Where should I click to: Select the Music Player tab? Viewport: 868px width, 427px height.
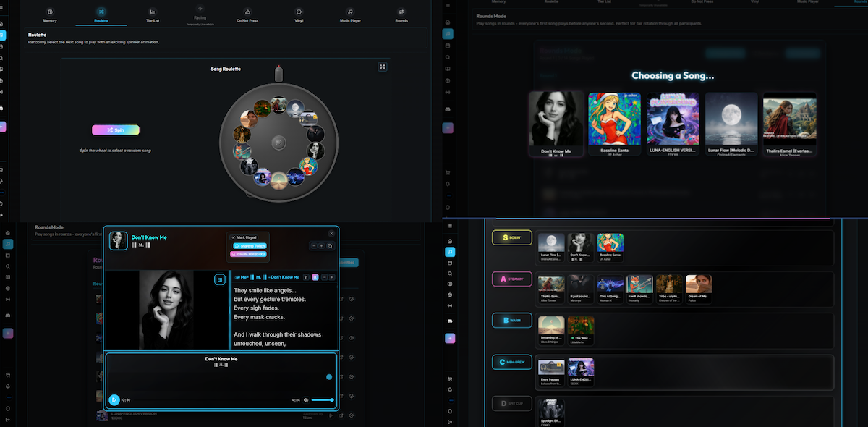click(x=350, y=14)
